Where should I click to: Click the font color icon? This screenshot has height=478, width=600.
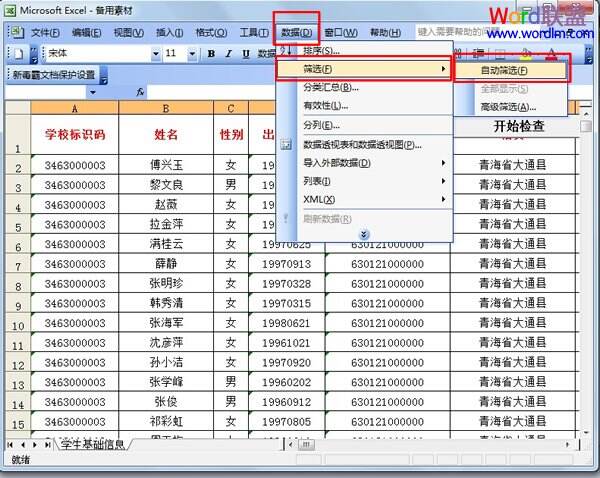(550, 54)
